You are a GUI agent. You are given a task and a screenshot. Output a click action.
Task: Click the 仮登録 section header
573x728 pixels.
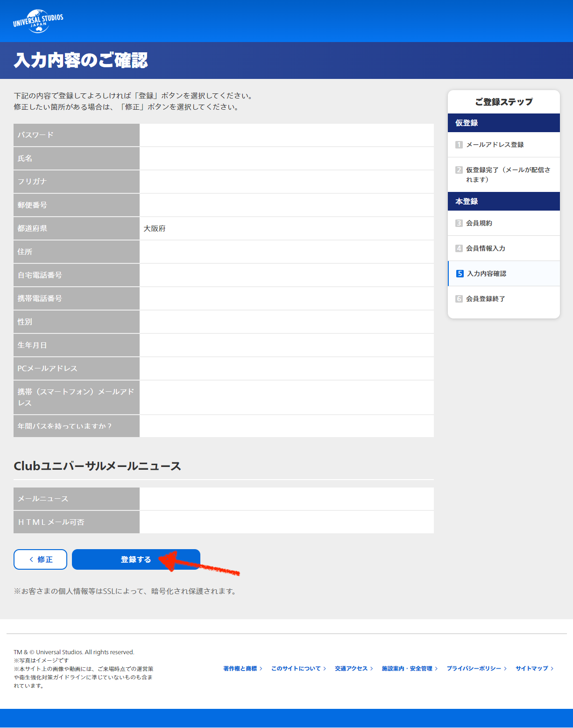(504, 123)
